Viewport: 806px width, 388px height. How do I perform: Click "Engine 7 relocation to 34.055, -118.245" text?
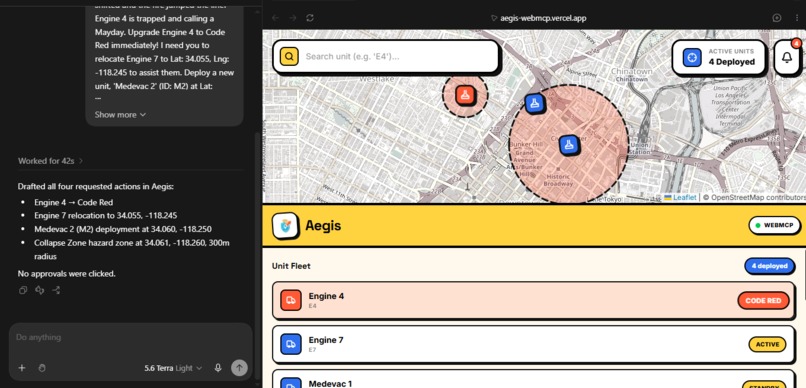click(x=106, y=216)
